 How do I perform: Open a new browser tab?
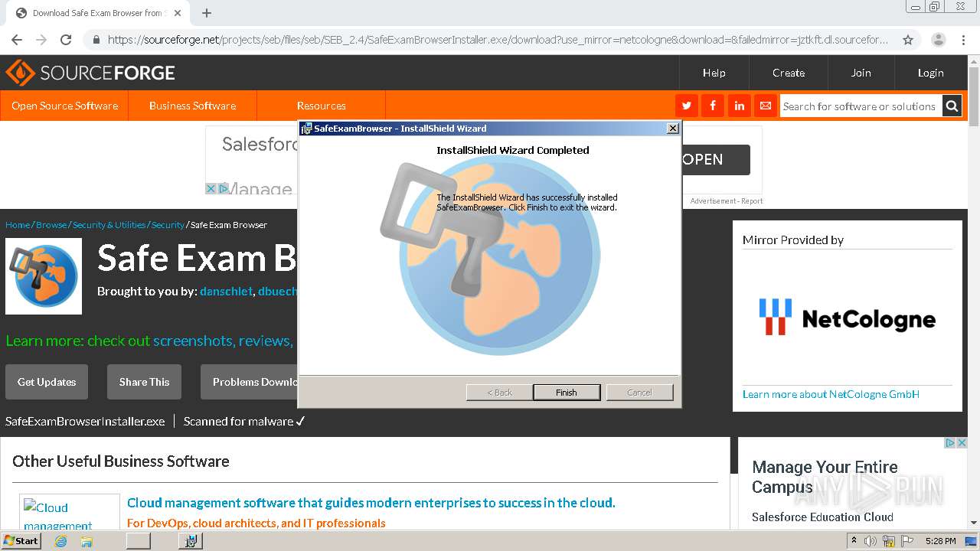click(x=207, y=13)
